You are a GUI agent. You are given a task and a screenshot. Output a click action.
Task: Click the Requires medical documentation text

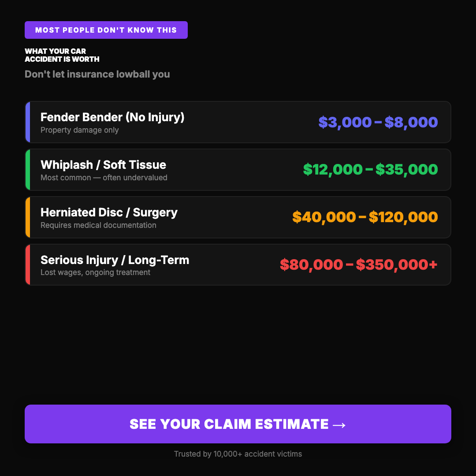pos(98,225)
